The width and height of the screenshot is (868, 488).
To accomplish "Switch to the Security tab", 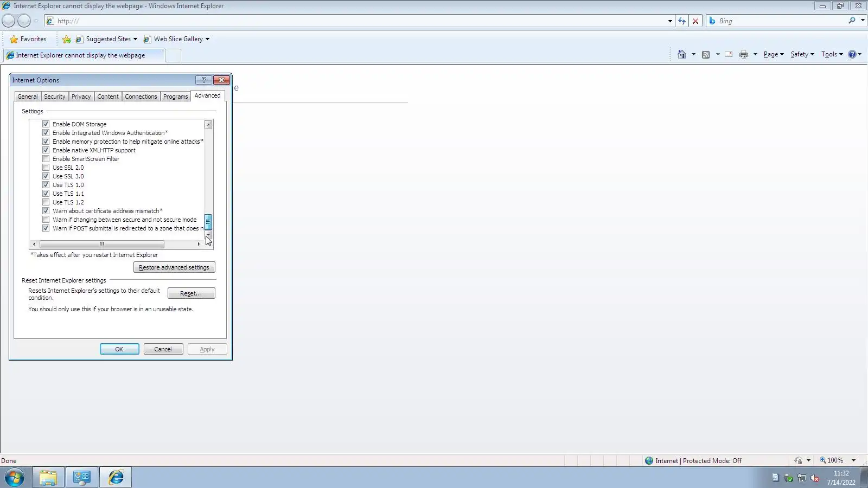I will (x=55, y=97).
